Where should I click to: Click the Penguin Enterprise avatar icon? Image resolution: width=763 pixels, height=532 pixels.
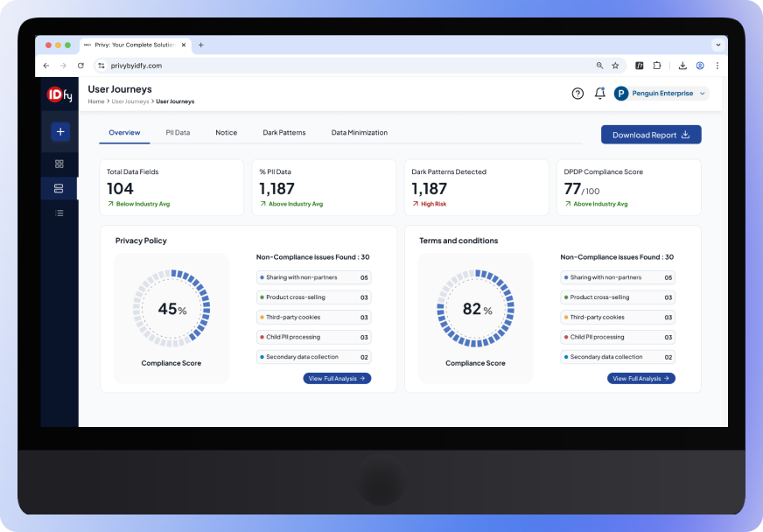click(x=621, y=93)
